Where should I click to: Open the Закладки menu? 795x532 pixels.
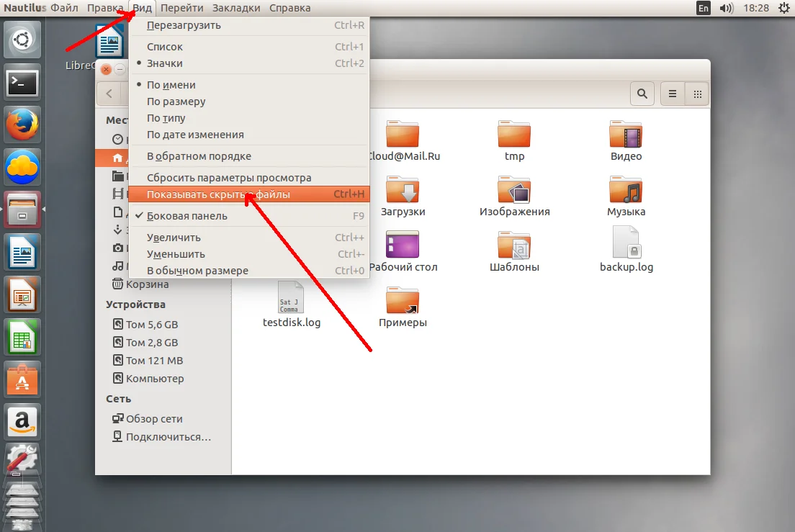point(236,8)
